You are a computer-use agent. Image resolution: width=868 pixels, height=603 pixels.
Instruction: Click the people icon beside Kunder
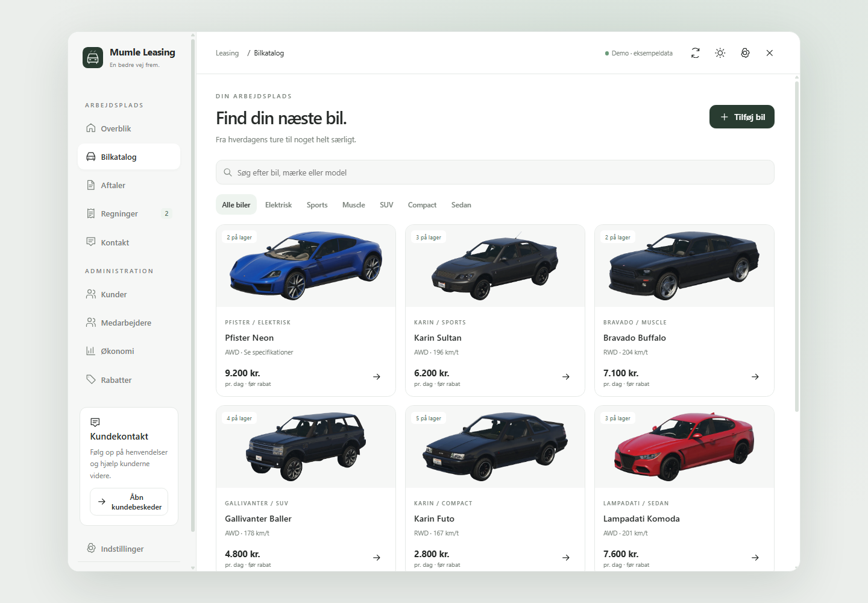[91, 294]
